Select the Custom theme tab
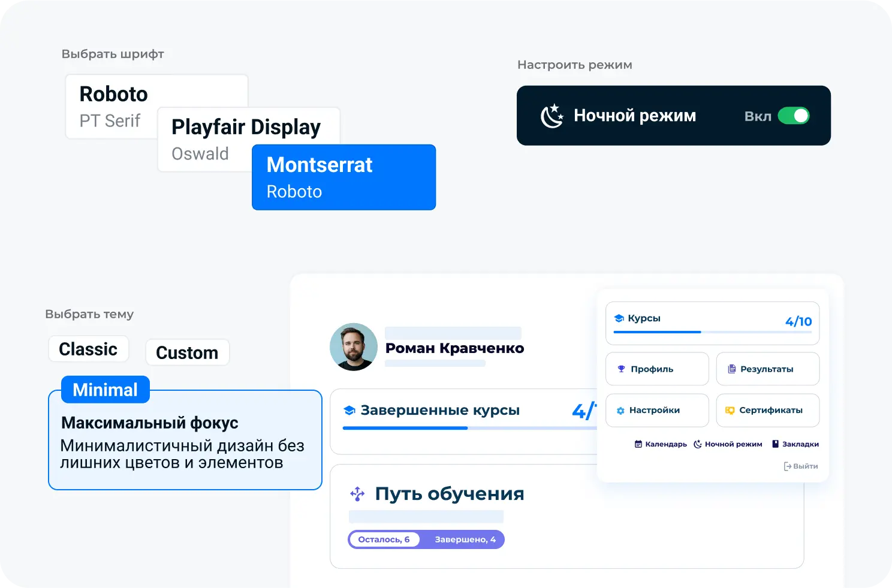 pos(187,352)
